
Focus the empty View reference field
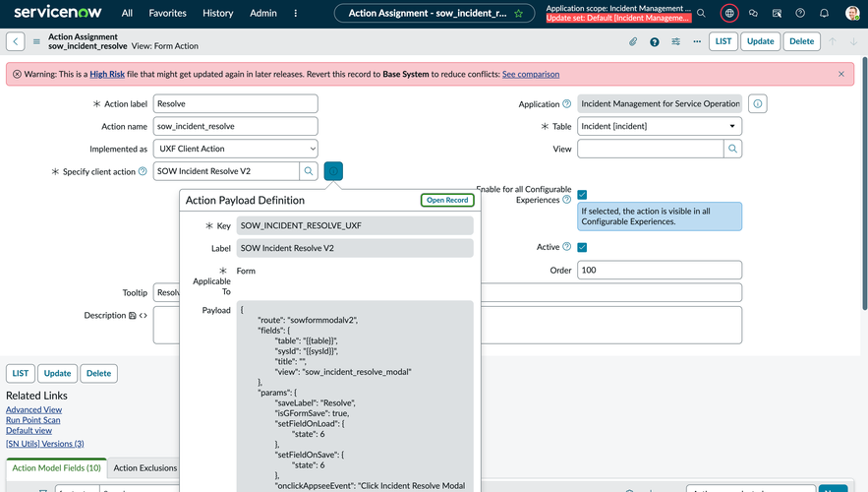pos(651,149)
